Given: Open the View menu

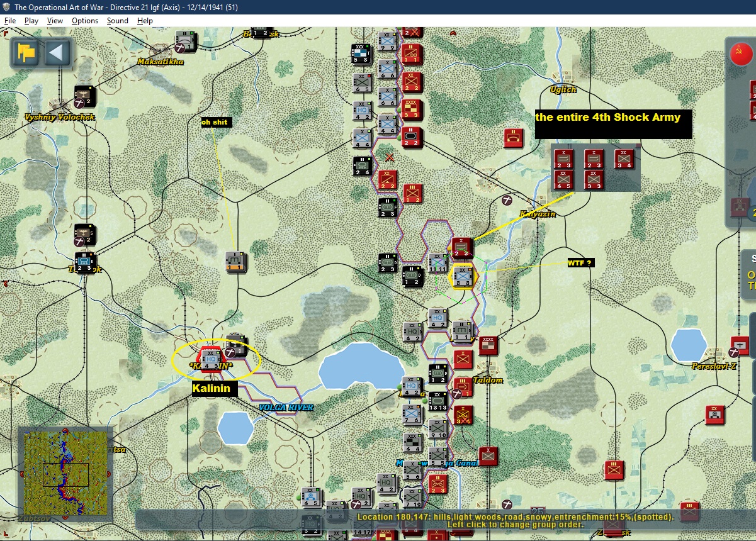Looking at the screenshot, I should pyautogui.click(x=55, y=21).
